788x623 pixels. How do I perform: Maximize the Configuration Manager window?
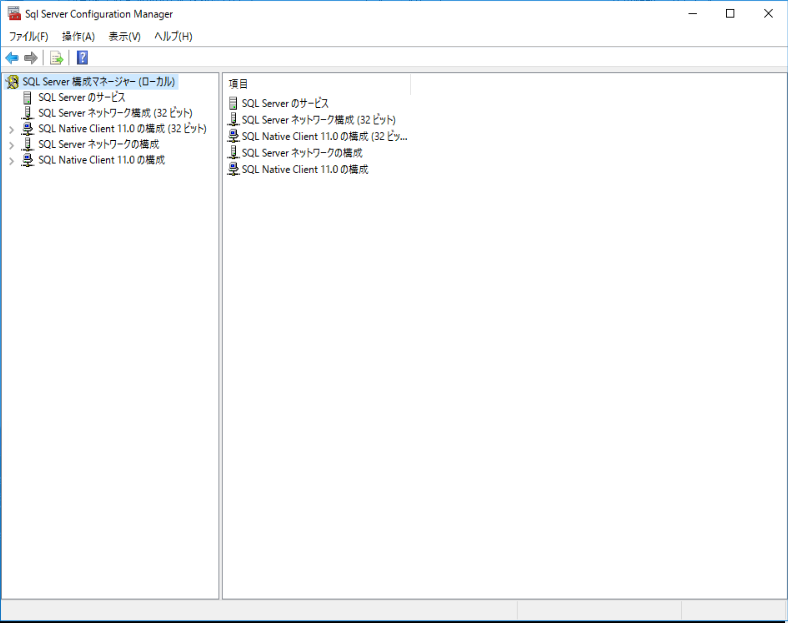(x=730, y=14)
